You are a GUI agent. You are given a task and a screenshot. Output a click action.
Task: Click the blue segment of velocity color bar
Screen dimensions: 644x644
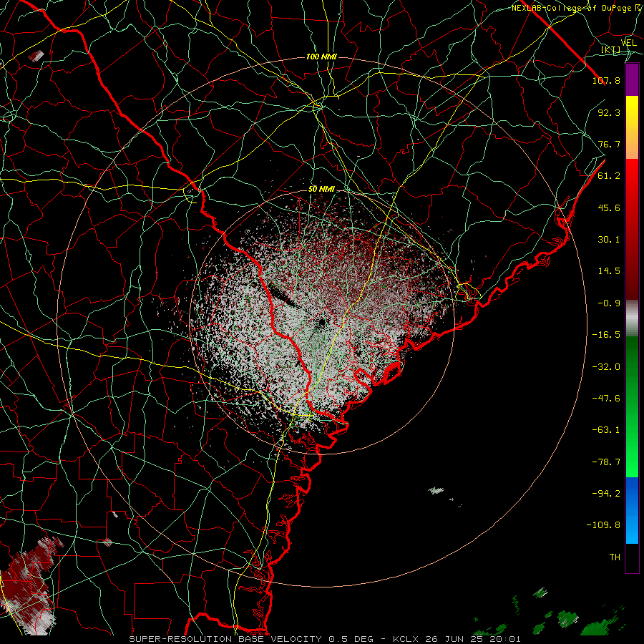632,510
